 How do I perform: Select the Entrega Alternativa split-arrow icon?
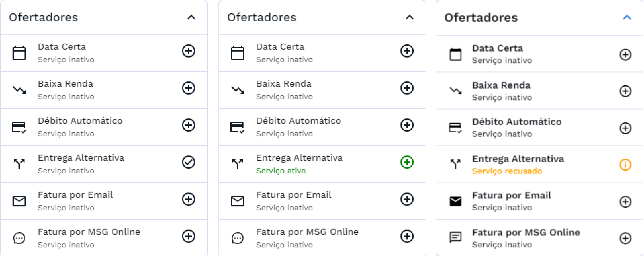click(x=19, y=164)
